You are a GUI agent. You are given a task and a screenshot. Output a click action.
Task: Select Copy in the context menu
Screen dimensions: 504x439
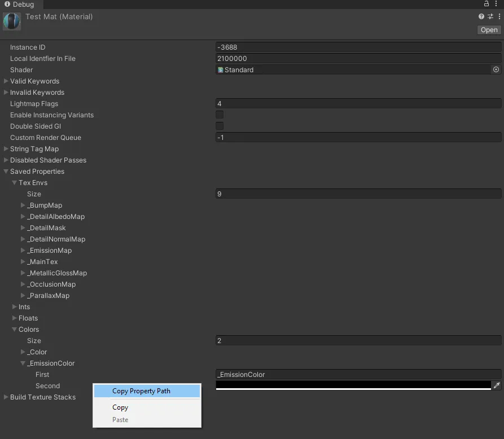click(x=147, y=407)
